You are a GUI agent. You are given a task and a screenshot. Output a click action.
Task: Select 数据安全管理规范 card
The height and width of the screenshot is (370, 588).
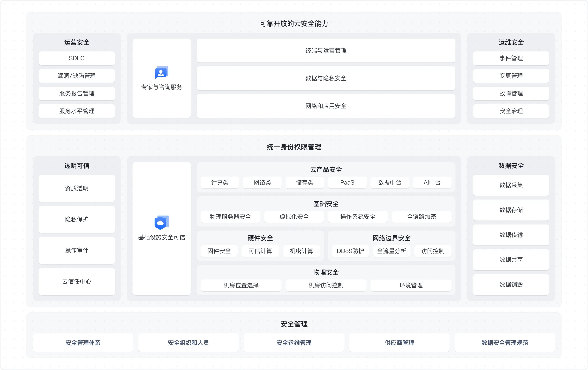[505, 343]
